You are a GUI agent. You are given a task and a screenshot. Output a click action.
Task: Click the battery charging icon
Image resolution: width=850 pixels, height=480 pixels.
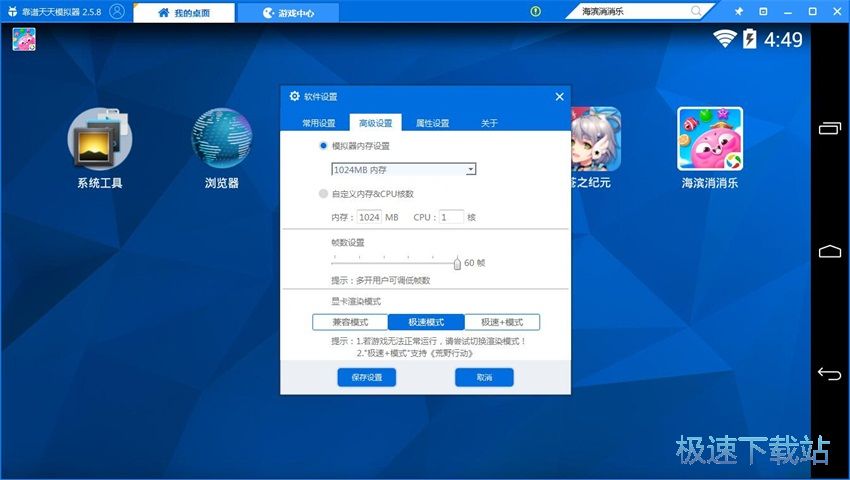749,39
